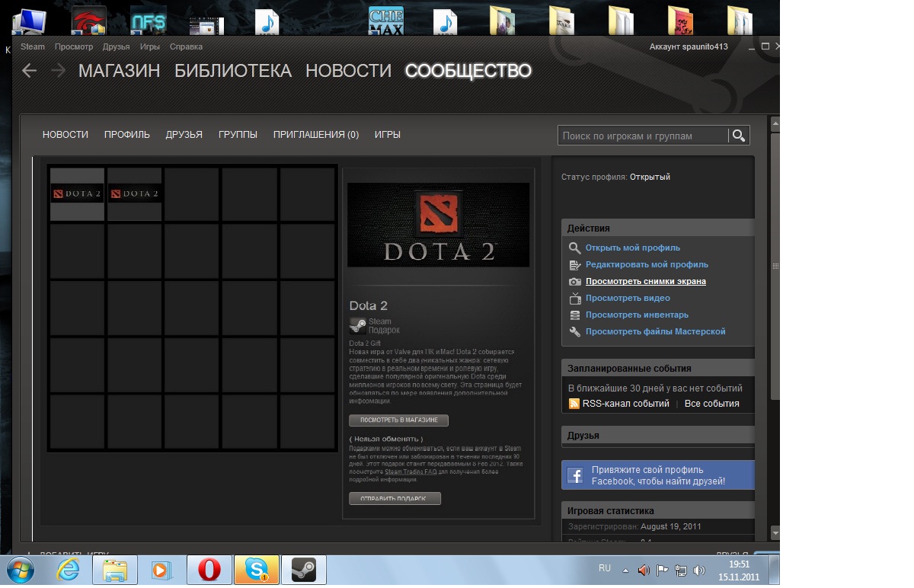Open Skype from the taskbar

click(257, 570)
